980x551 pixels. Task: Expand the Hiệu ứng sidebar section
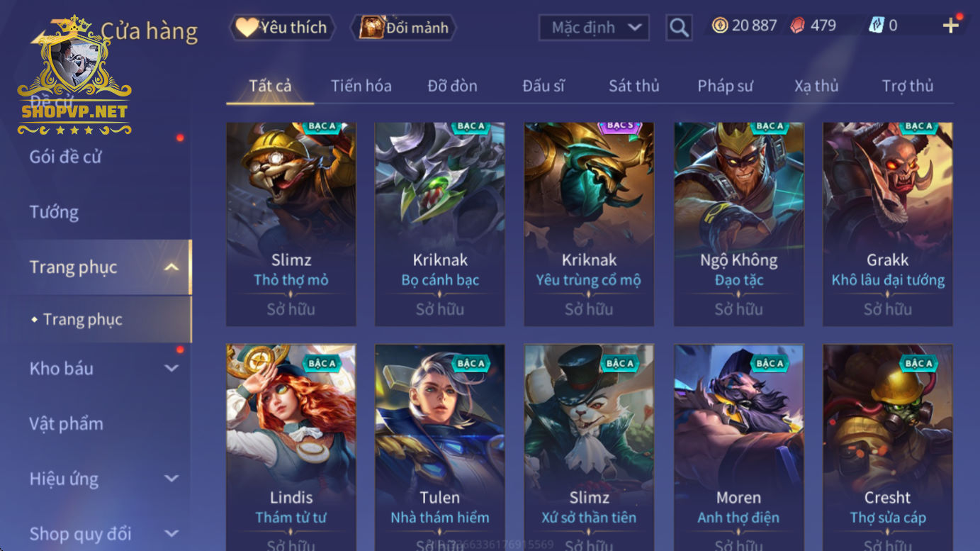[x=171, y=479]
